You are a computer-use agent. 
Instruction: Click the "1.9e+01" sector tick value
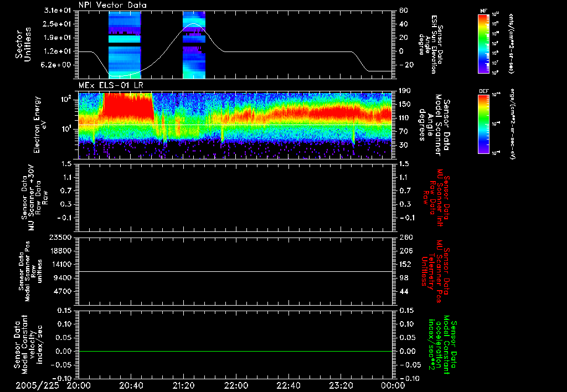58,38
